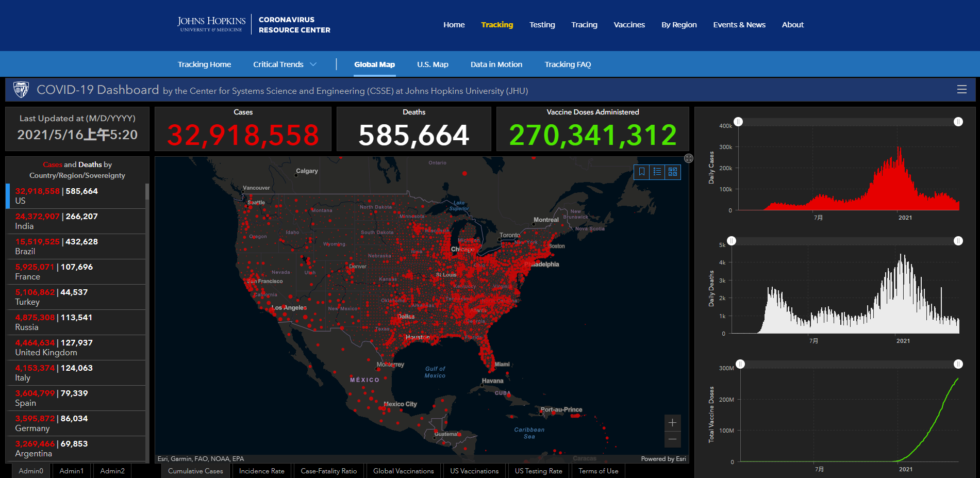Viewport: 980px width, 478px height.
Task: Select the US Testing Rate tab
Action: coord(539,471)
